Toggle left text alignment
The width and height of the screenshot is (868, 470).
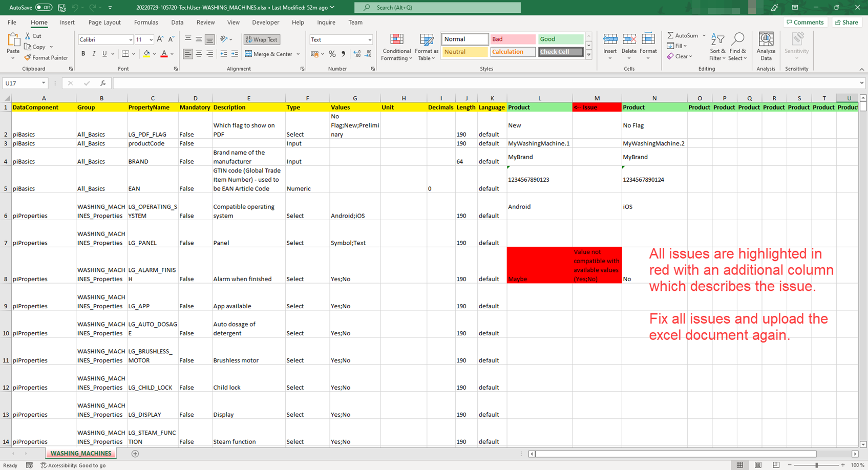[x=188, y=54]
